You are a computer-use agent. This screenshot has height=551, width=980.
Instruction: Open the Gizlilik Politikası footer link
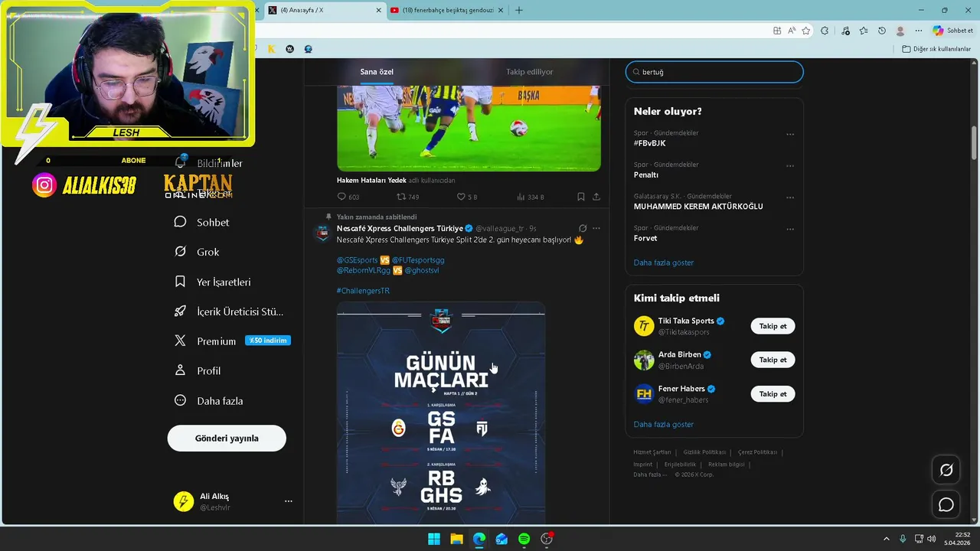pyautogui.click(x=704, y=452)
